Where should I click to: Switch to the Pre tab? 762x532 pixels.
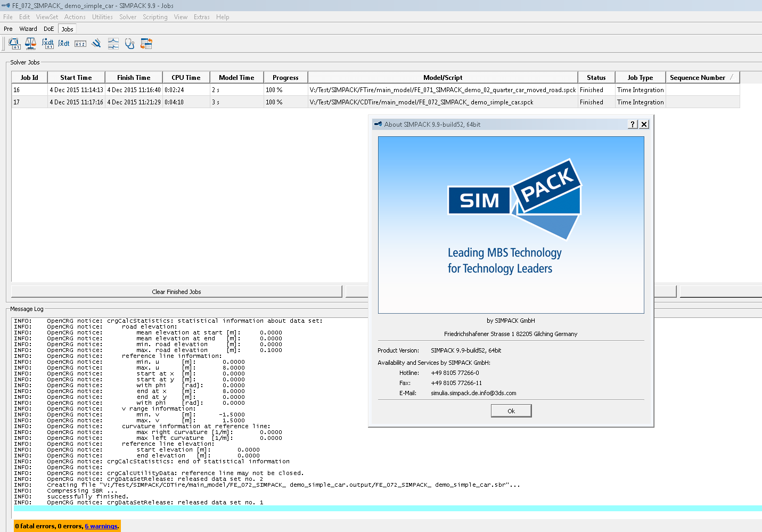click(x=8, y=29)
